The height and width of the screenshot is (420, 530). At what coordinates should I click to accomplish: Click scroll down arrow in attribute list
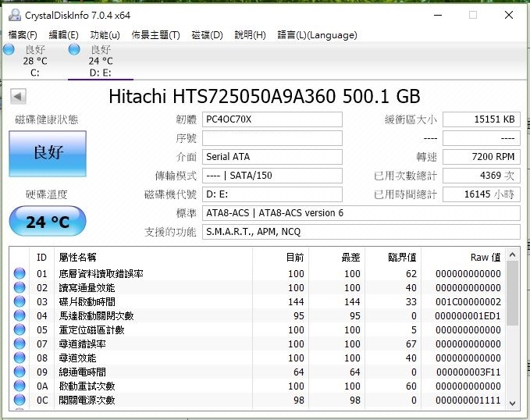point(512,403)
